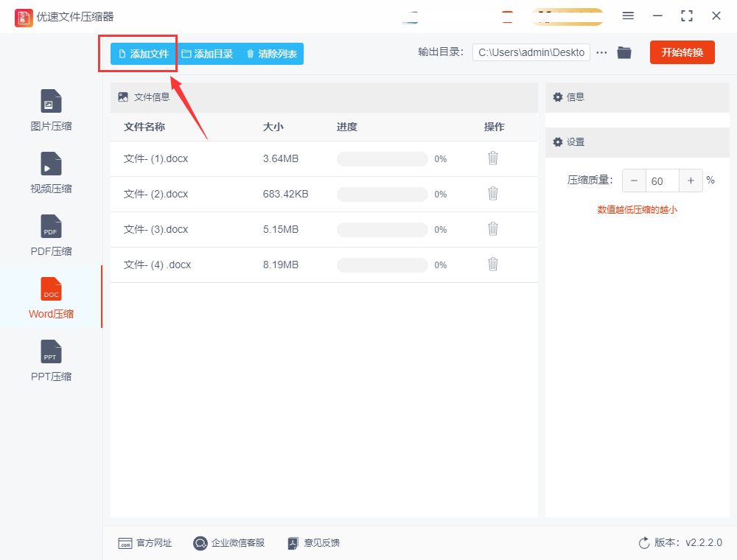Open the 图片压缩 image compression section
Image resolution: width=737 pixels, height=560 pixels.
click(51, 110)
